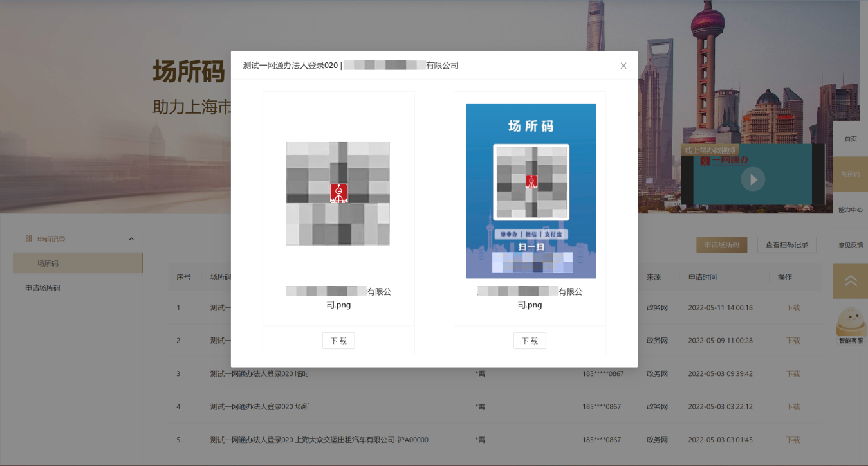Click the 申码记录 grid icon in sidebar

pos(28,239)
